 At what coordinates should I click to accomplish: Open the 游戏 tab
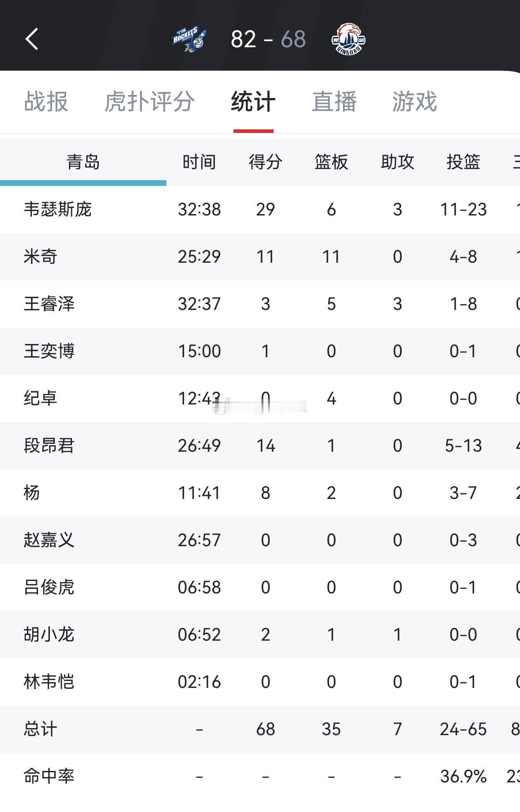[x=414, y=102]
